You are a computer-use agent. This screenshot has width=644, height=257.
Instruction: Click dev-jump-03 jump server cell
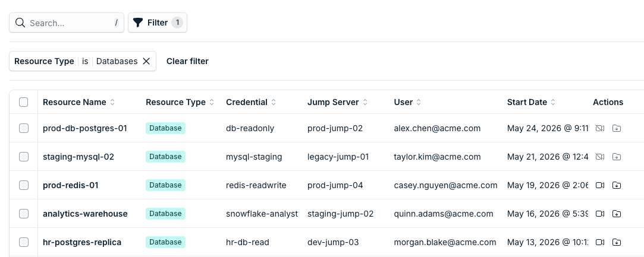coord(333,242)
